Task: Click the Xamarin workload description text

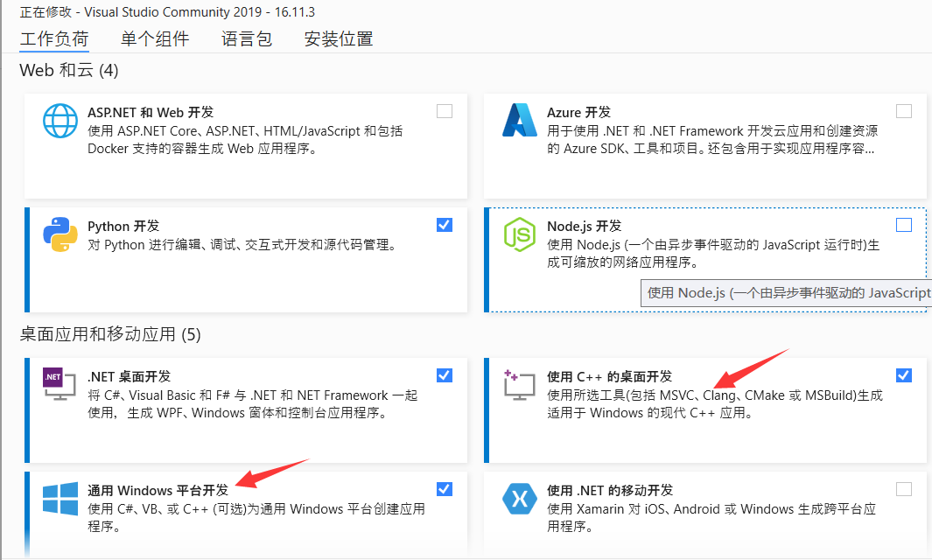Action: (x=711, y=518)
